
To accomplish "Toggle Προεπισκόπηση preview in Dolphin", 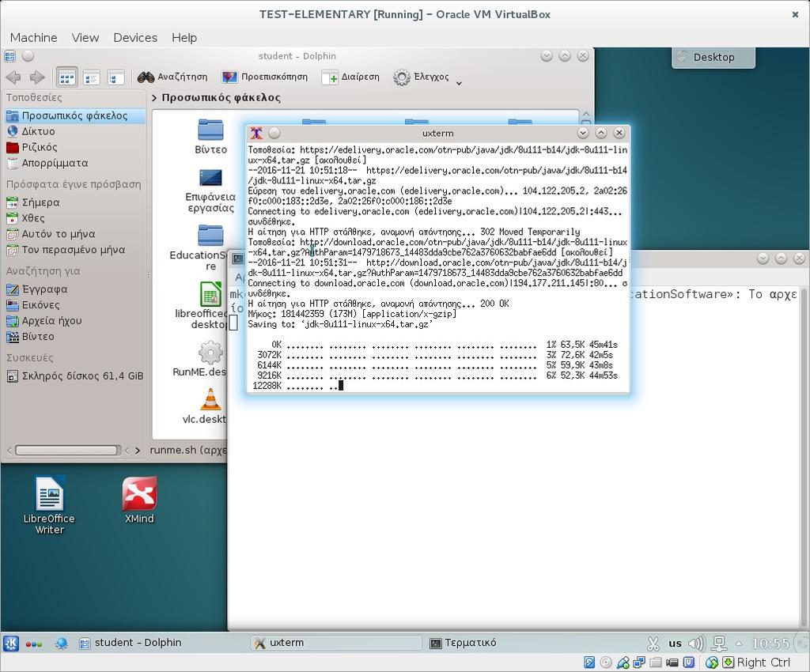I will 264,77.
